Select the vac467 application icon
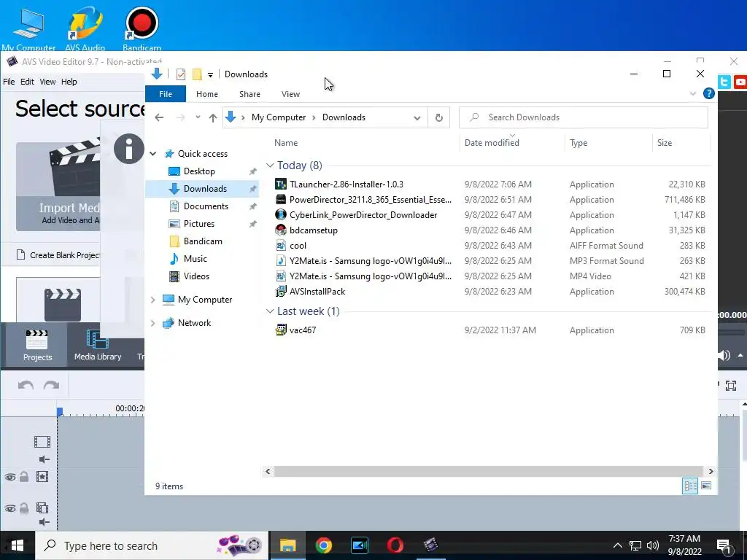 pyautogui.click(x=281, y=330)
